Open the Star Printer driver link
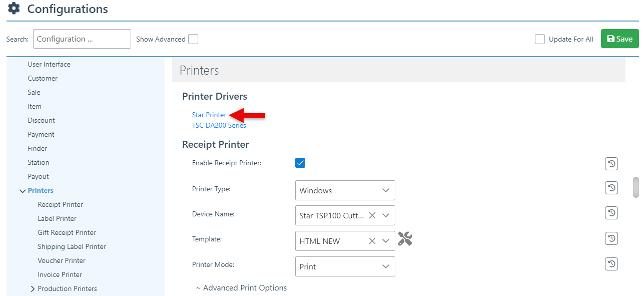The height and width of the screenshot is (296, 644). pyautogui.click(x=209, y=115)
